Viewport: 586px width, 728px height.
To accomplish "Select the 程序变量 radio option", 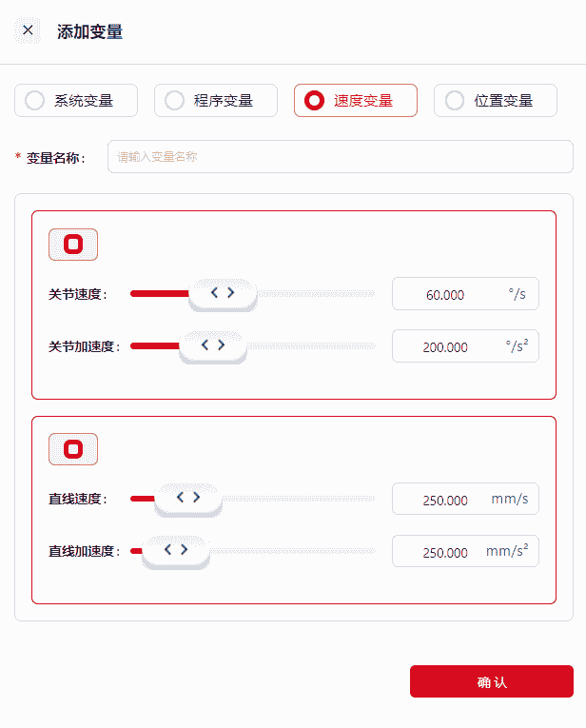I will click(x=216, y=100).
